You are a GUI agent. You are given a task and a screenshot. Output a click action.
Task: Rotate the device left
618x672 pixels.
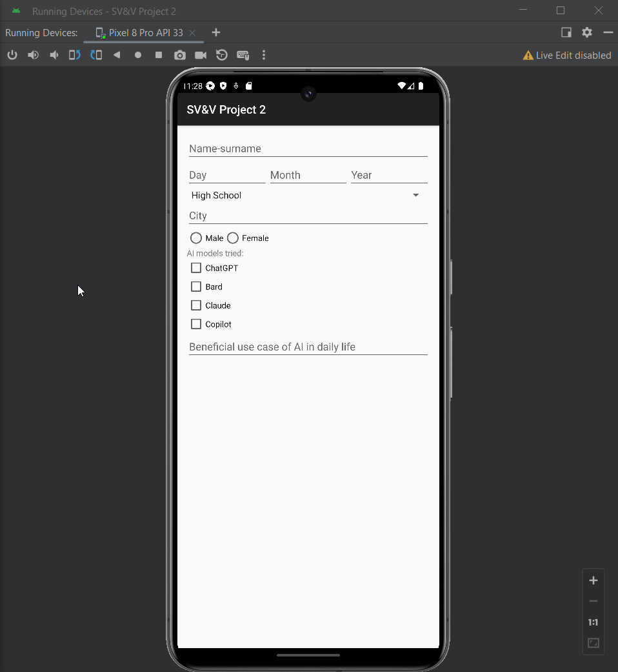coord(75,56)
